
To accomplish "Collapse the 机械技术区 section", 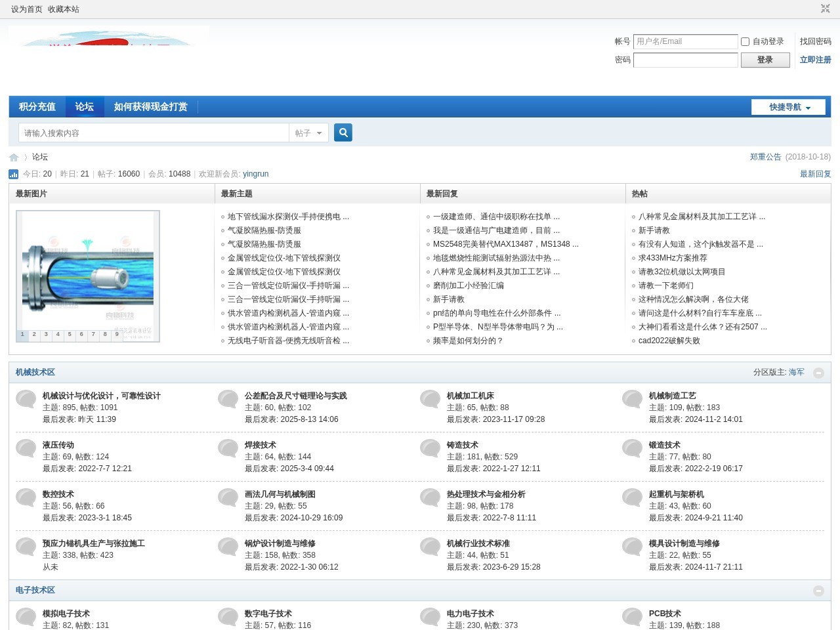I will point(818,373).
